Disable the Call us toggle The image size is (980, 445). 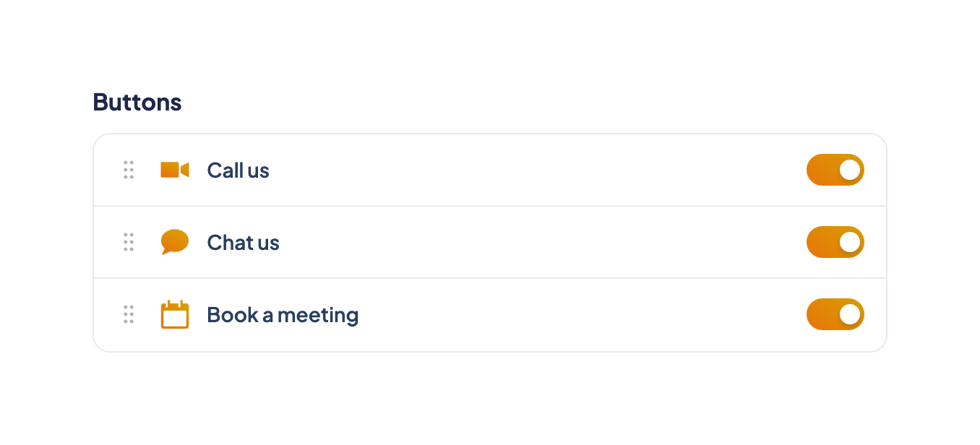point(835,170)
